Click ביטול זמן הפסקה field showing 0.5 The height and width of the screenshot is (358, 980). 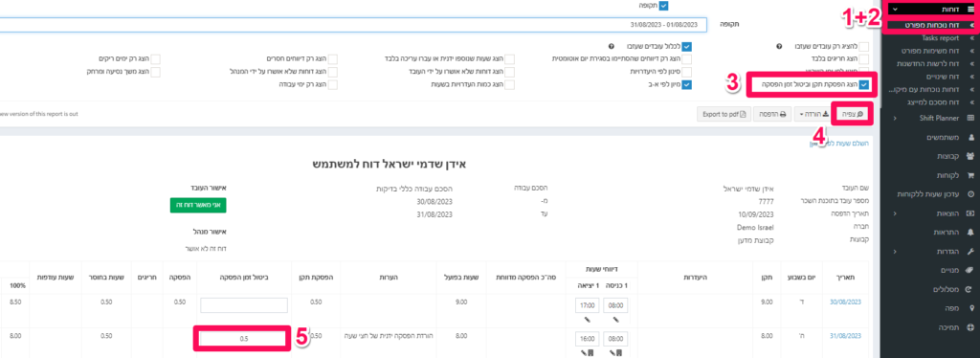(x=244, y=339)
